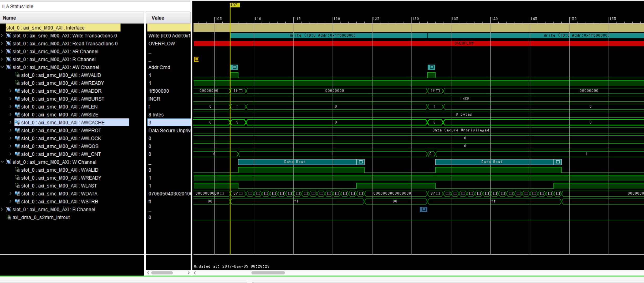644x283 pixels.
Task: Click the AR Channel interface icon
Action: (9, 51)
